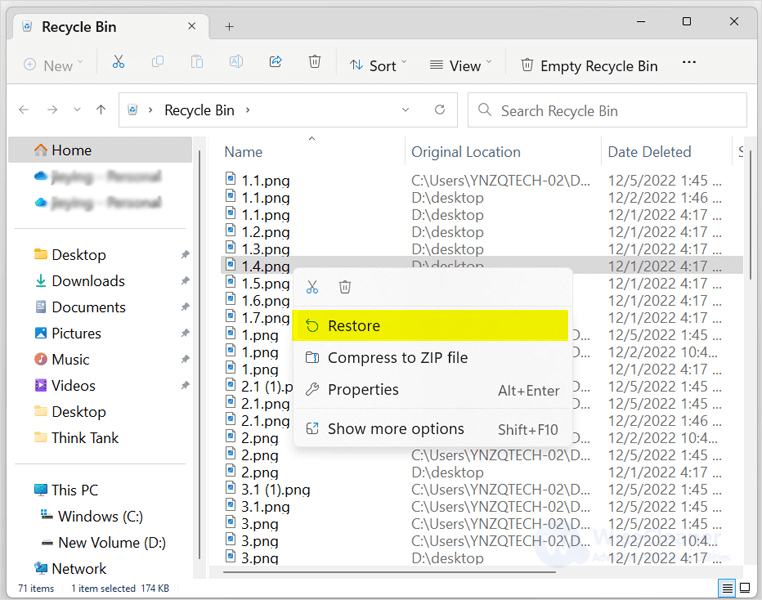Click the Recycle Bin icon in address bar
Image resolution: width=762 pixels, height=600 pixels.
132,110
